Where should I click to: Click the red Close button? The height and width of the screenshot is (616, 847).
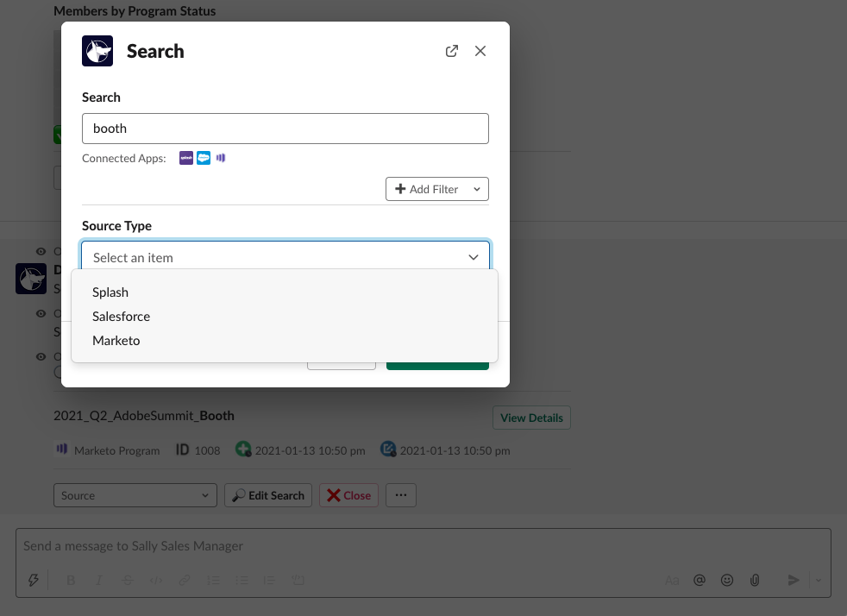tap(348, 495)
